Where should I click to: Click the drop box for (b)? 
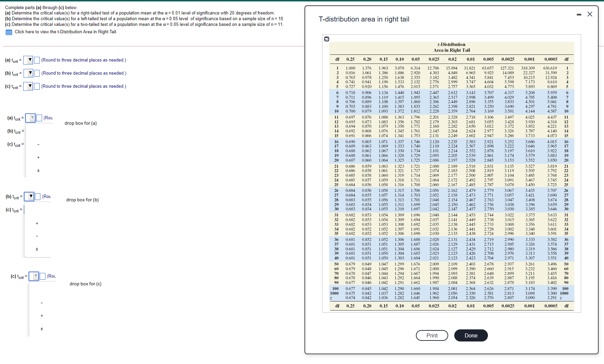pyautogui.click(x=82, y=200)
